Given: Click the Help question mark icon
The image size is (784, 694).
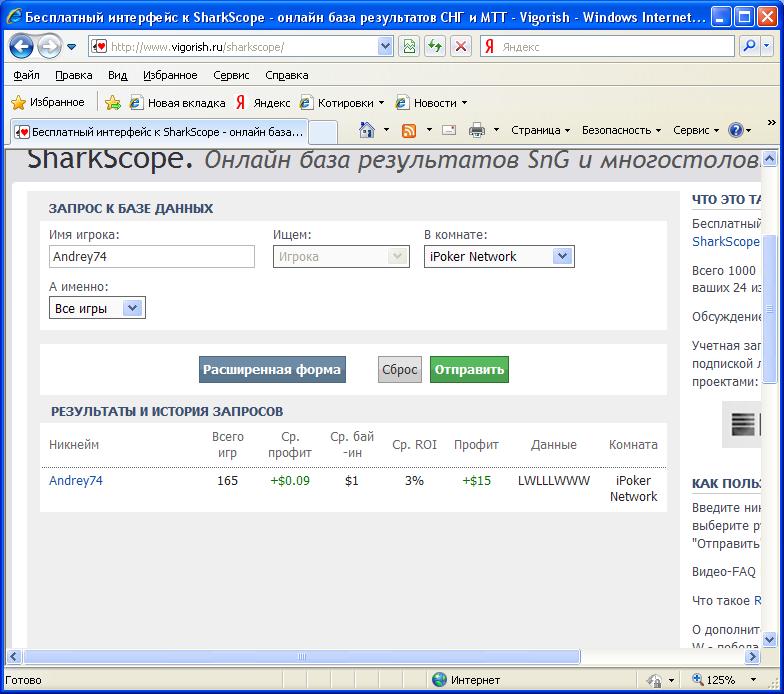Looking at the screenshot, I should pyautogui.click(x=736, y=130).
